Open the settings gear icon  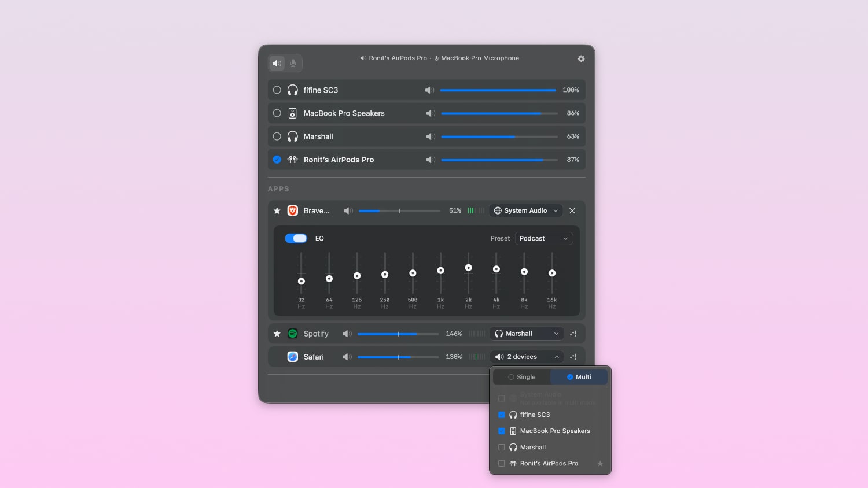(581, 59)
